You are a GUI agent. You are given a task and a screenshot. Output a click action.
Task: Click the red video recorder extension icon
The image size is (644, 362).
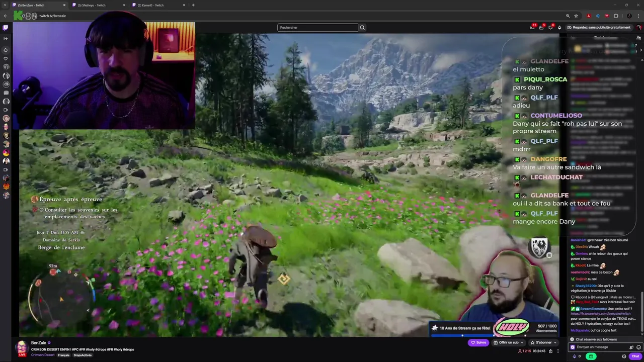tap(607, 16)
